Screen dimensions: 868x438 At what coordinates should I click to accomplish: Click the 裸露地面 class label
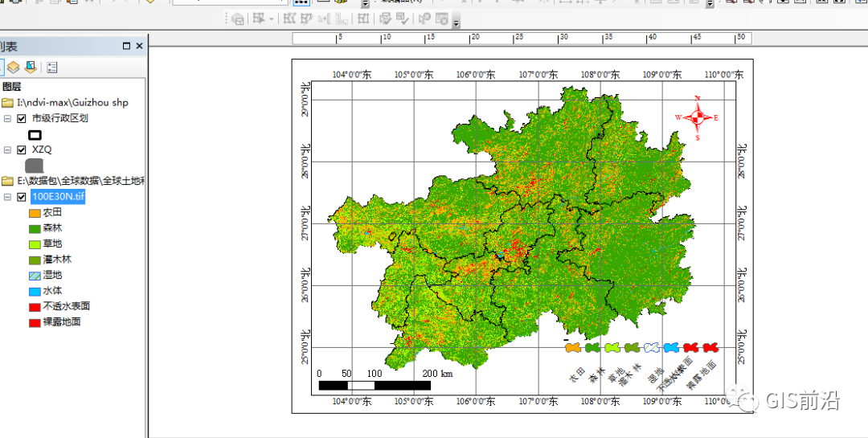click(x=61, y=321)
